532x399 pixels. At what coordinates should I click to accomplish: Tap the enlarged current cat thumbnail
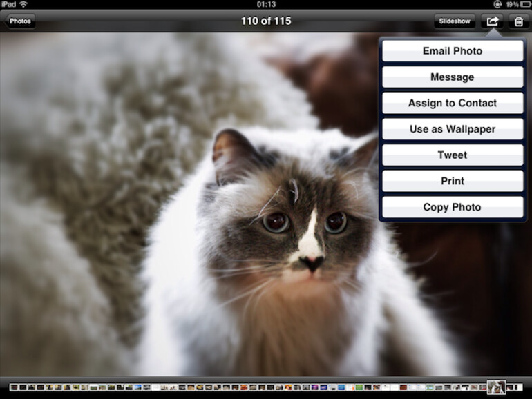click(x=496, y=387)
